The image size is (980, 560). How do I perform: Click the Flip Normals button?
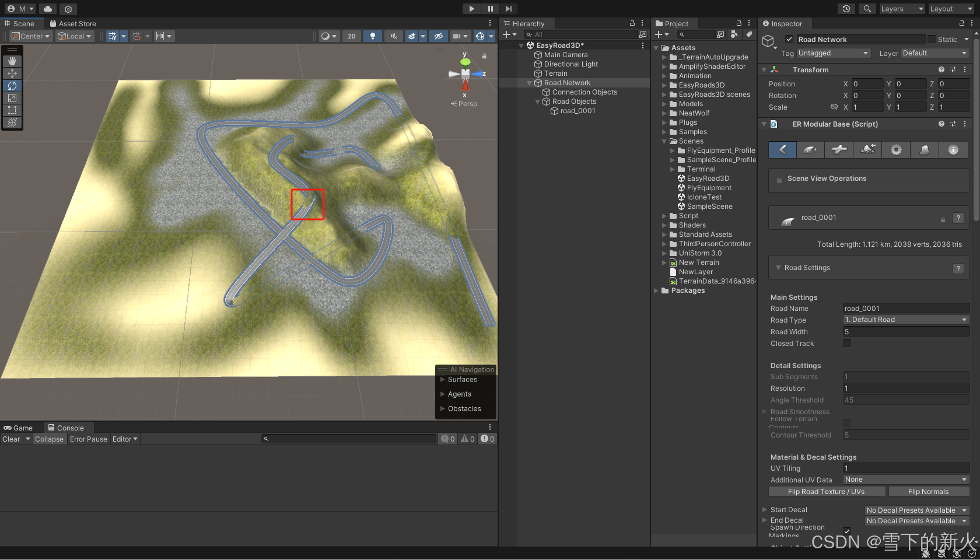(x=929, y=491)
